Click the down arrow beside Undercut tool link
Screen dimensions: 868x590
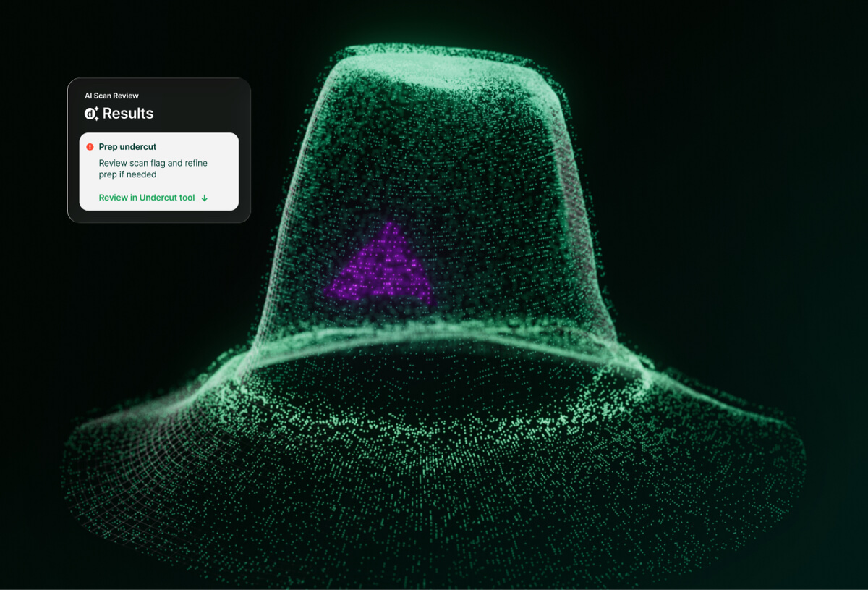pyautogui.click(x=205, y=198)
